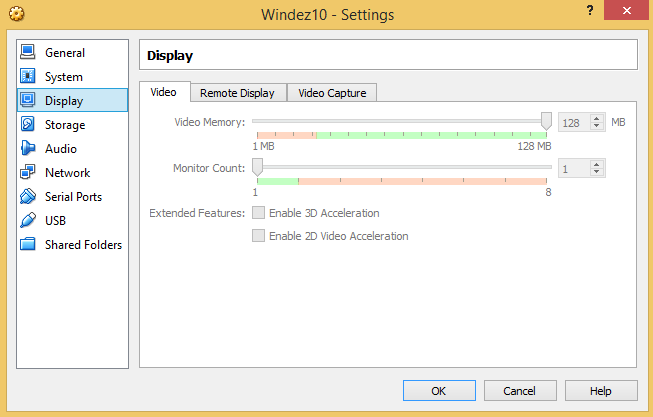Click the Monitor Count slider handle
Screen dimensions: 653x417
[257, 167]
